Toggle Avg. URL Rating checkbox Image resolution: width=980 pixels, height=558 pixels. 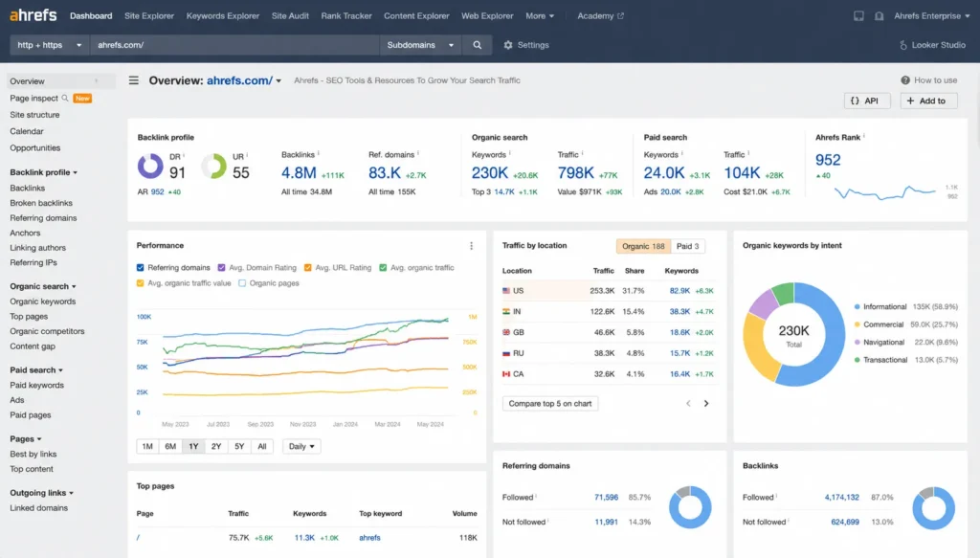point(307,267)
